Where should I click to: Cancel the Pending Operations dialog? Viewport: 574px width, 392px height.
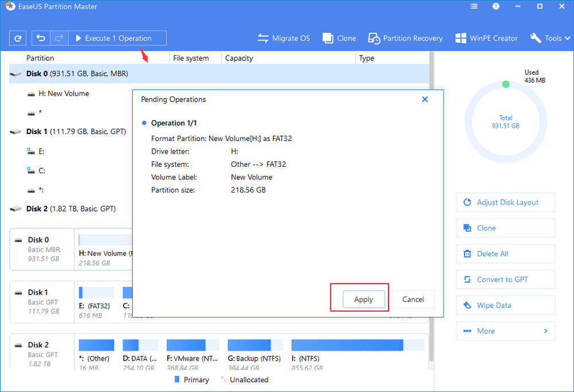(413, 299)
